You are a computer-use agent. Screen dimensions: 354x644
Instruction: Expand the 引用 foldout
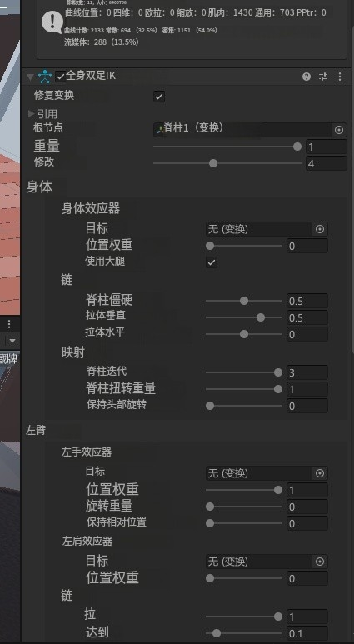(x=31, y=113)
